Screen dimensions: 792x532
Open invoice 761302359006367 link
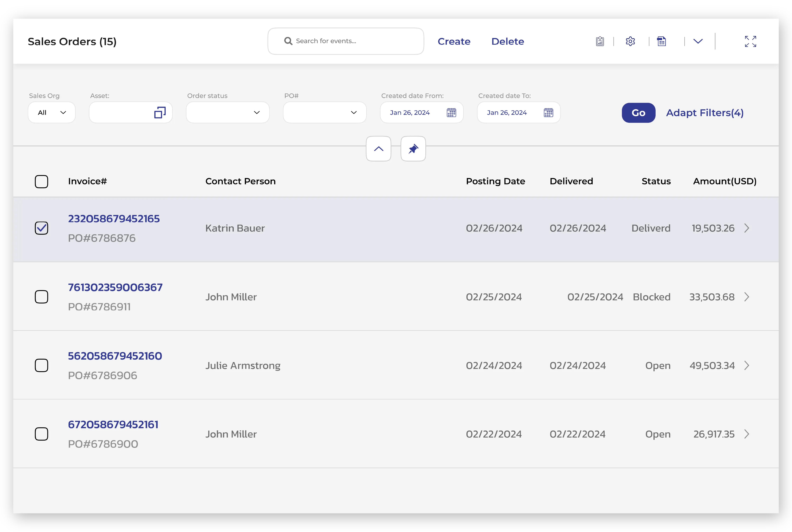pos(115,287)
